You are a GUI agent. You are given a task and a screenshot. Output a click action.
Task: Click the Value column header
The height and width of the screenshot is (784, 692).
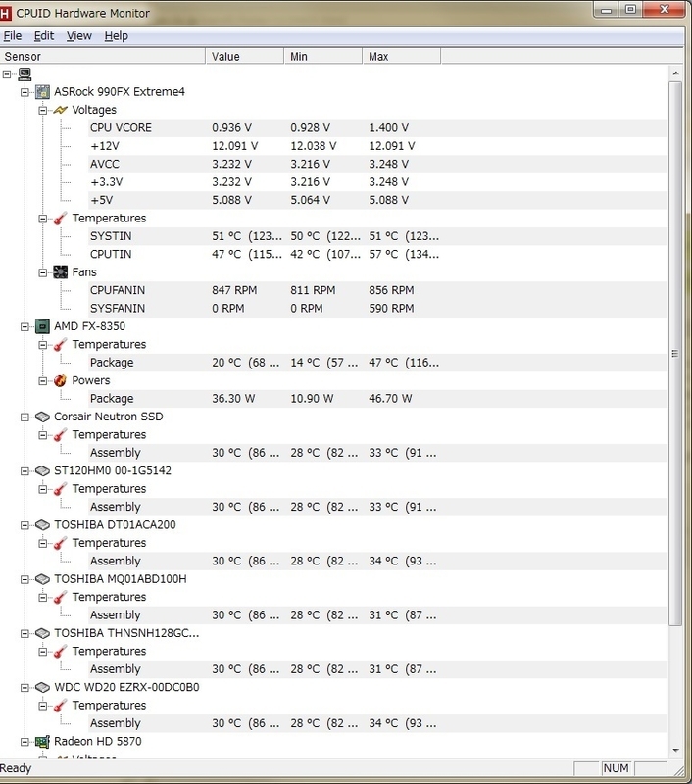click(x=244, y=57)
